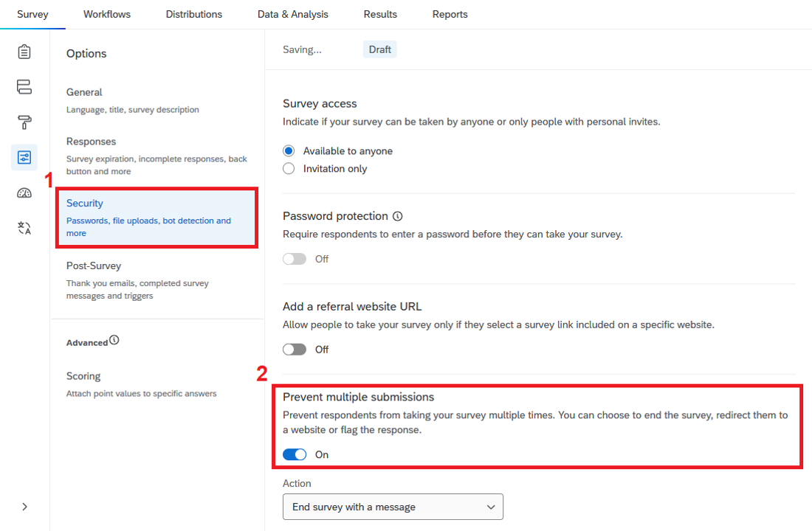Open the survey flow icon
This screenshot has height=531, width=812.
24,87
